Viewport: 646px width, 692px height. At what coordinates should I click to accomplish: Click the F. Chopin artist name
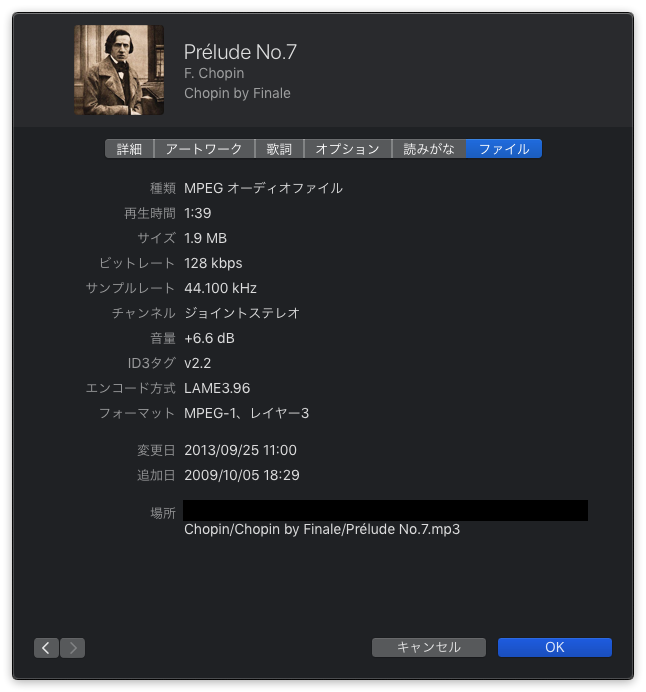pos(214,73)
